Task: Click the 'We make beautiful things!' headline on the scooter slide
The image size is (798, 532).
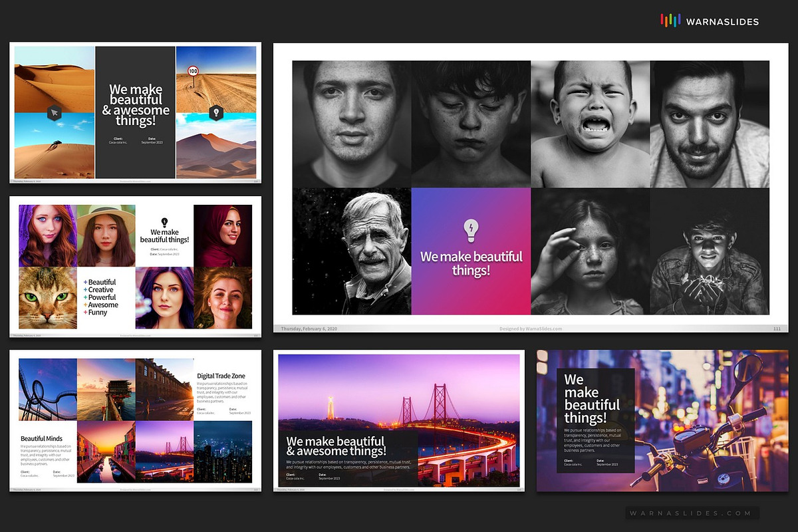Action: tap(592, 399)
